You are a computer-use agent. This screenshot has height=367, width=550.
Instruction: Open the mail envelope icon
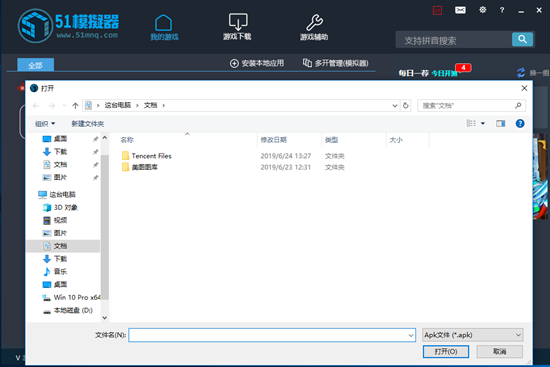(460, 10)
